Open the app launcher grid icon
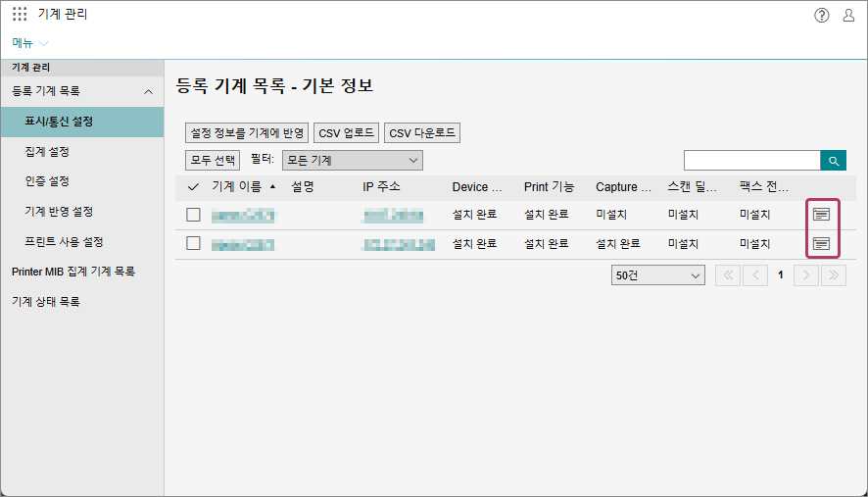The image size is (868, 497). [20, 15]
